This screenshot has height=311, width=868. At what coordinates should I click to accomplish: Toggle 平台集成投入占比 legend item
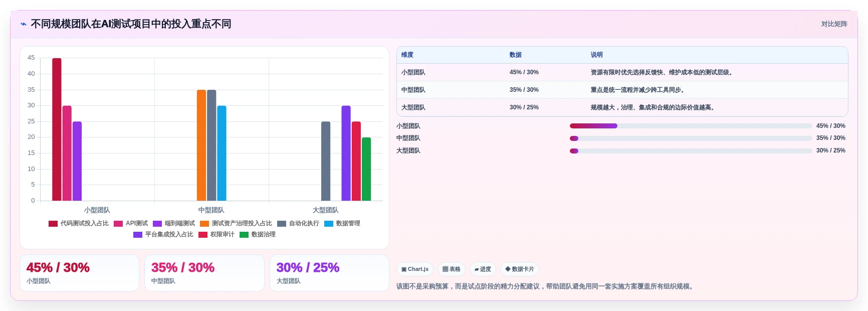[x=163, y=234]
